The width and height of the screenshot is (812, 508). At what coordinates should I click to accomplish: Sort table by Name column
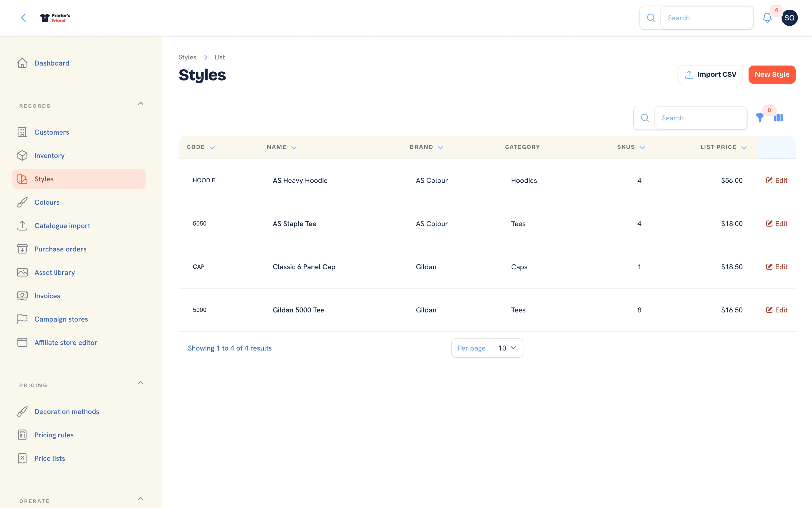[281, 147]
